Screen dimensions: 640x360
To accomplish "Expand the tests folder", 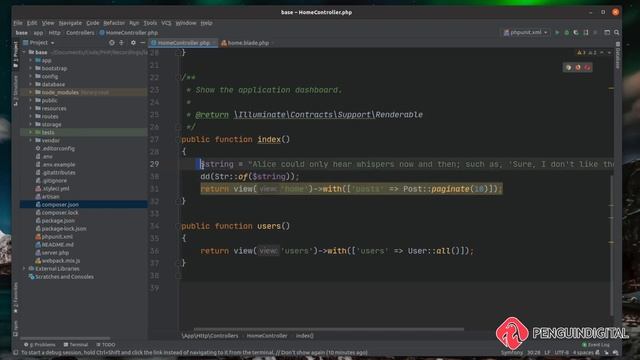I will tap(31, 132).
